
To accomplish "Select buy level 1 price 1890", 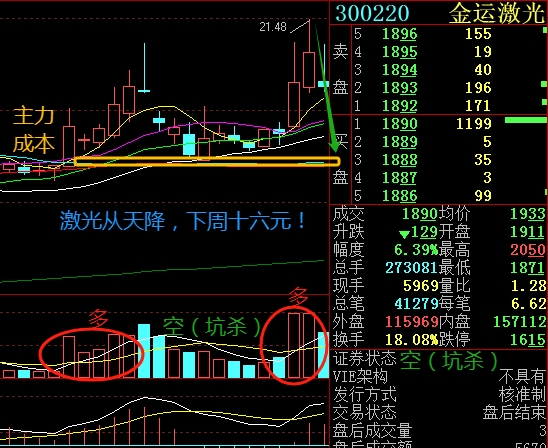I will click(x=399, y=124).
